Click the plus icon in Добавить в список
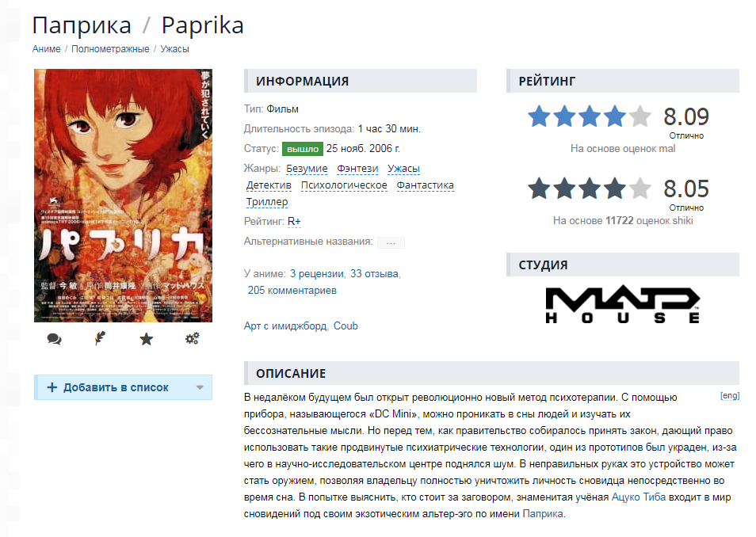Viewport: 756px width, 537px height. (x=52, y=387)
